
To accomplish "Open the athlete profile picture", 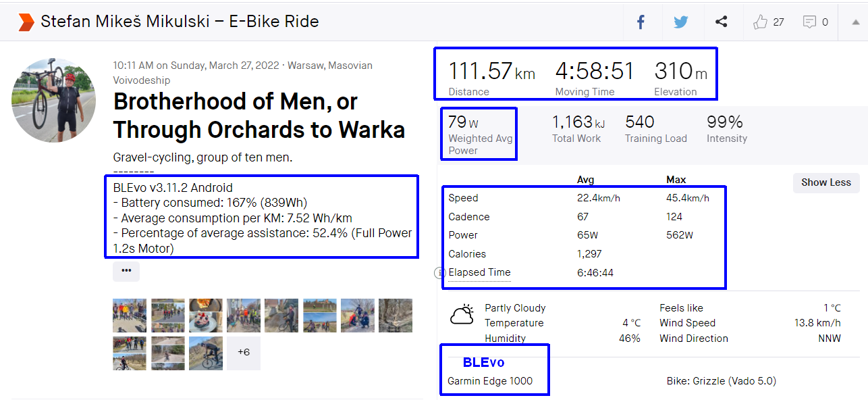I will pos(53,100).
